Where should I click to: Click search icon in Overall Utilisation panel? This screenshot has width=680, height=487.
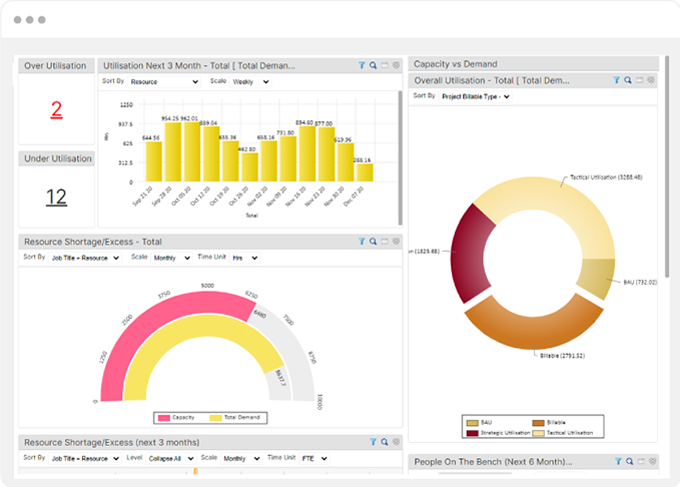point(628,80)
